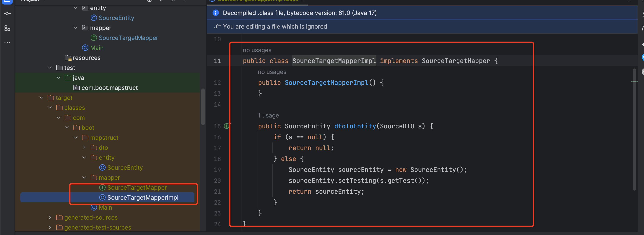The width and height of the screenshot is (644, 235).
Task: Collapse the java test folder
Action: 58,78
